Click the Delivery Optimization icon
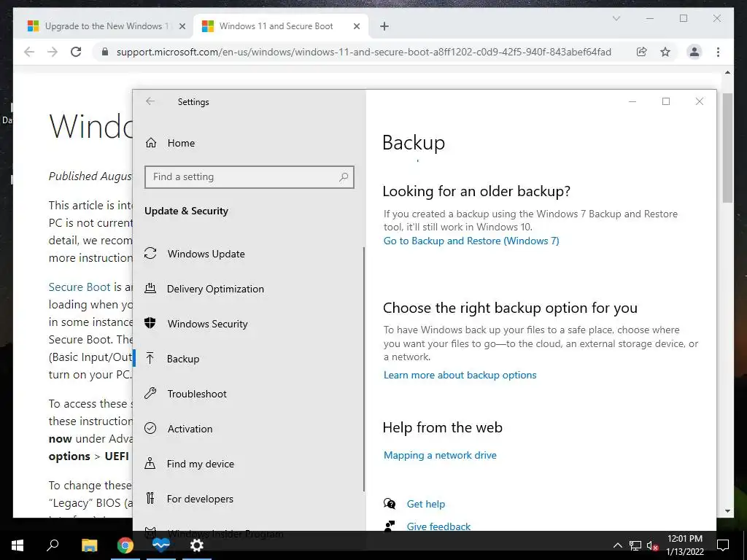Image resolution: width=747 pixels, height=560 pixels. click(x=150, y=288)
